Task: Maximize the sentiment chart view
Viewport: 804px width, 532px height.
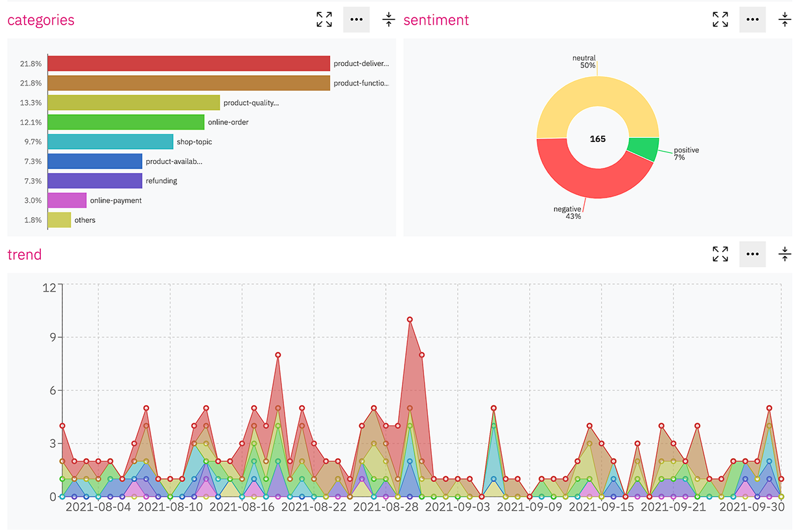Action: point(720,19)
